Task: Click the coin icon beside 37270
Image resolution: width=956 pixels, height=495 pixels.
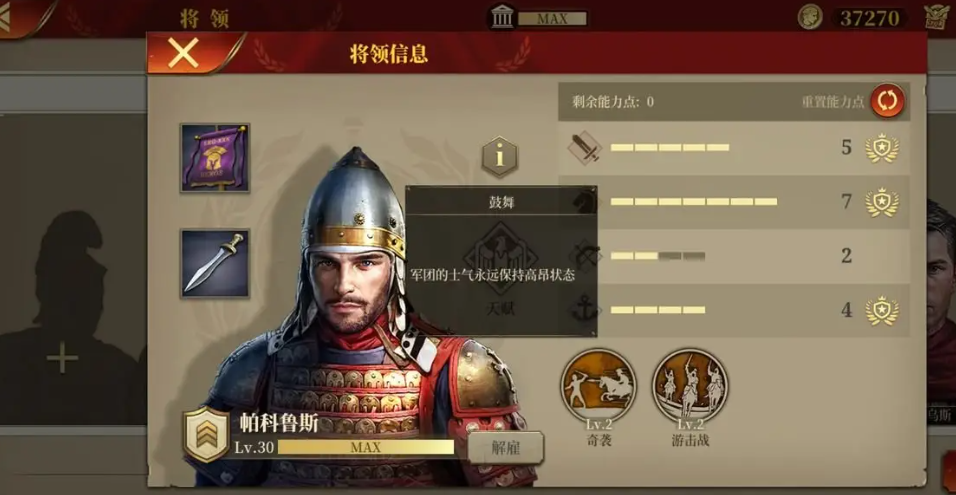Action: (x=810, y=17)
